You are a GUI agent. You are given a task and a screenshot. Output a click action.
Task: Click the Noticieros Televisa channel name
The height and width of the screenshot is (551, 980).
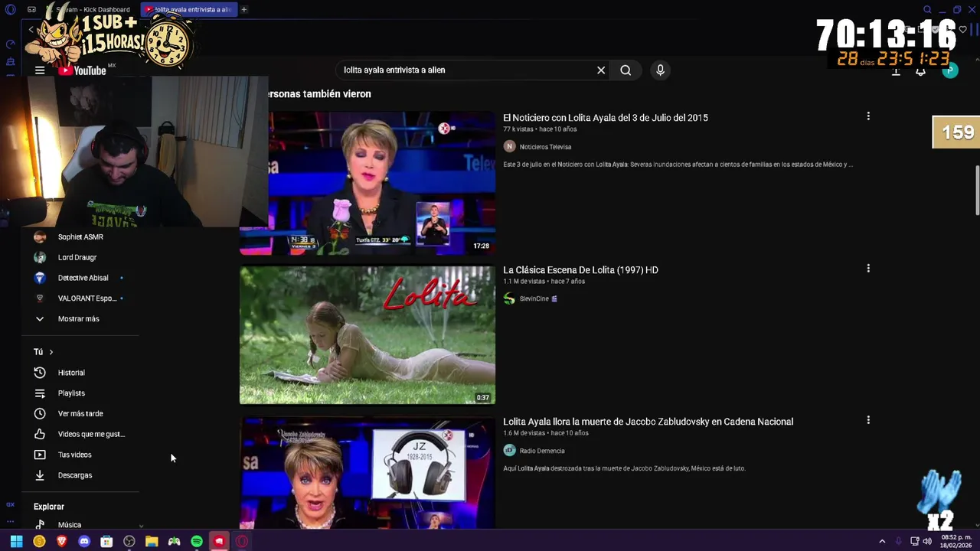(545, 147)
